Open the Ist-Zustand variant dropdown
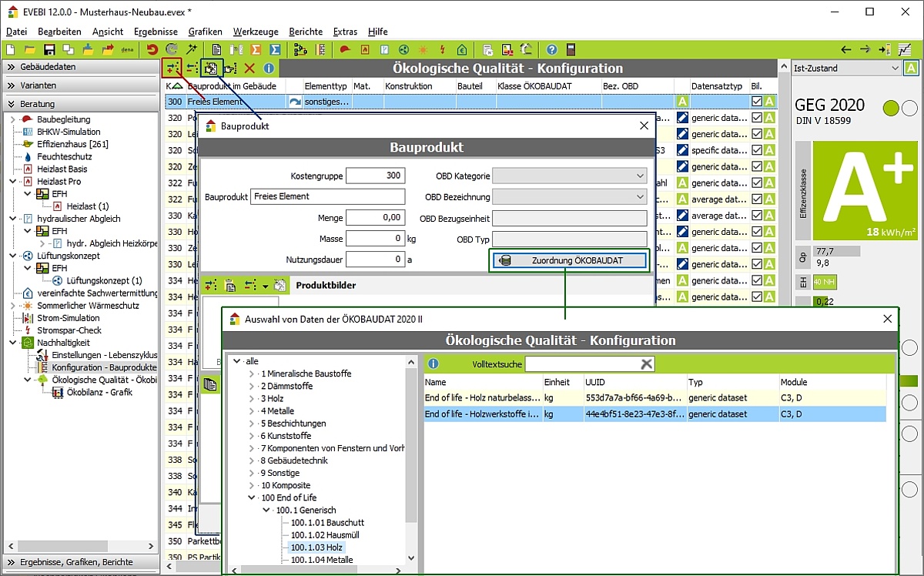Image resolution: width=924 pixels, height=576 pixels. click(846, 69)
